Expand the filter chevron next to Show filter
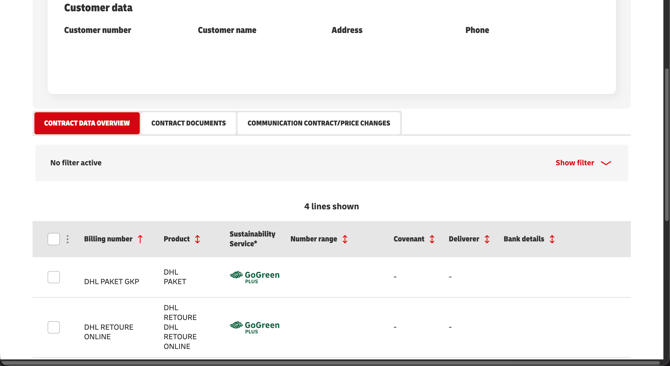Image resolution: width=670 pixels, height=366 pixels. coord(606,163)
